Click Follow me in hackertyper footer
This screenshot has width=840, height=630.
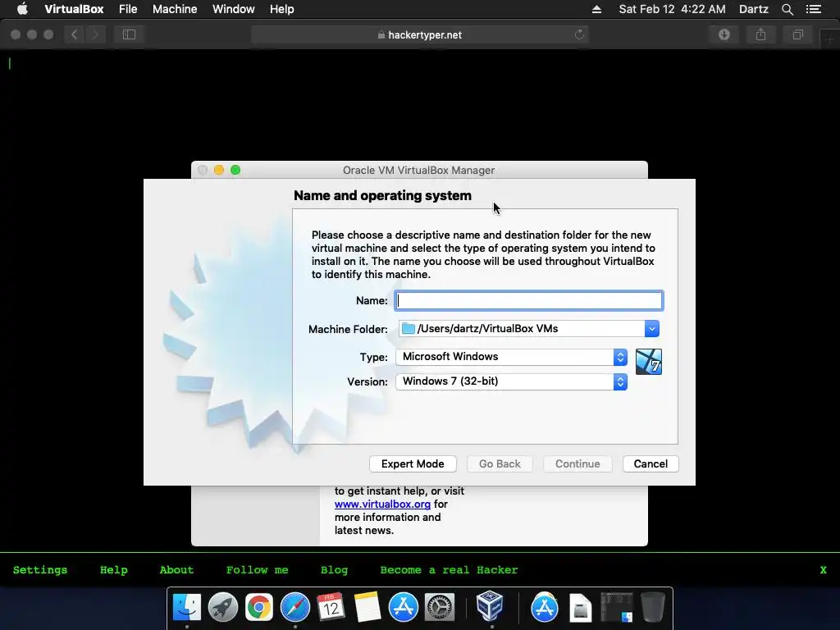[x=257, y=570]
